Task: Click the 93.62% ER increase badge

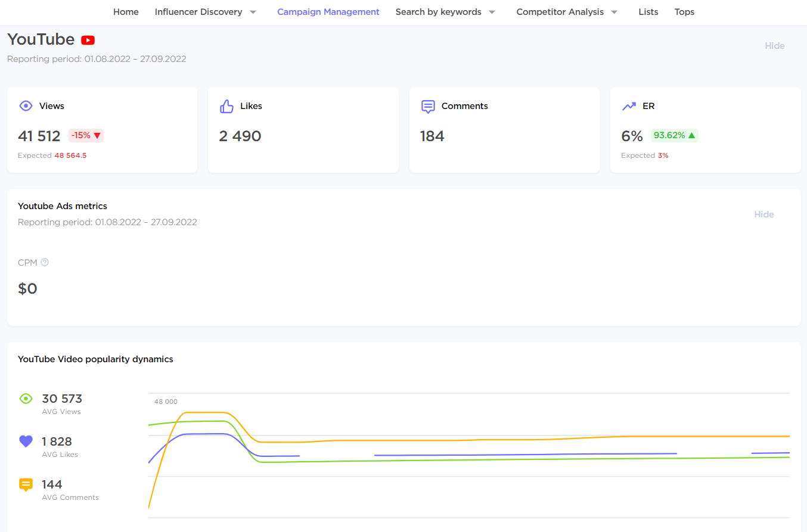Action: point(674,135)
